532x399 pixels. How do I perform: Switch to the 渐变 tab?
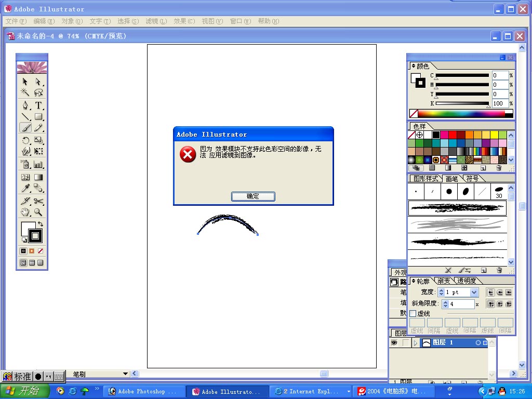pyautogui.click(x=444, y=281)
